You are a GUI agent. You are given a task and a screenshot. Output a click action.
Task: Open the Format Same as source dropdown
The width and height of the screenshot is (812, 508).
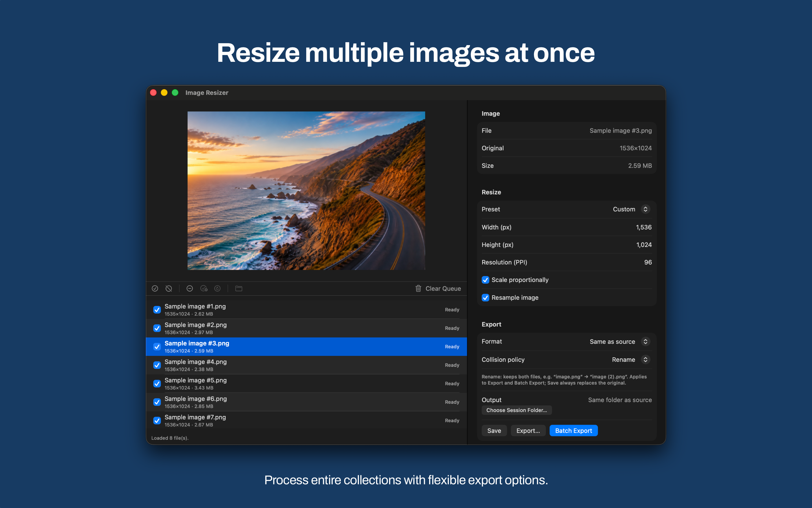(620, 342)
